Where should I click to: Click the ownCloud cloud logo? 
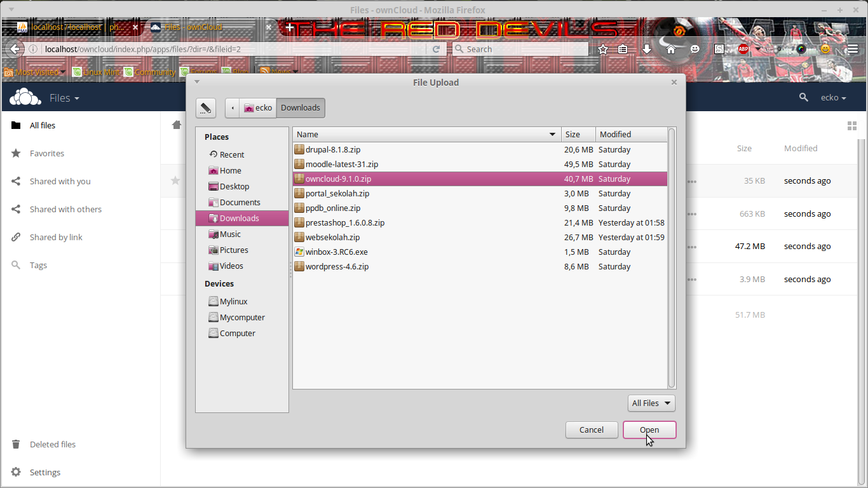[25, 97]
